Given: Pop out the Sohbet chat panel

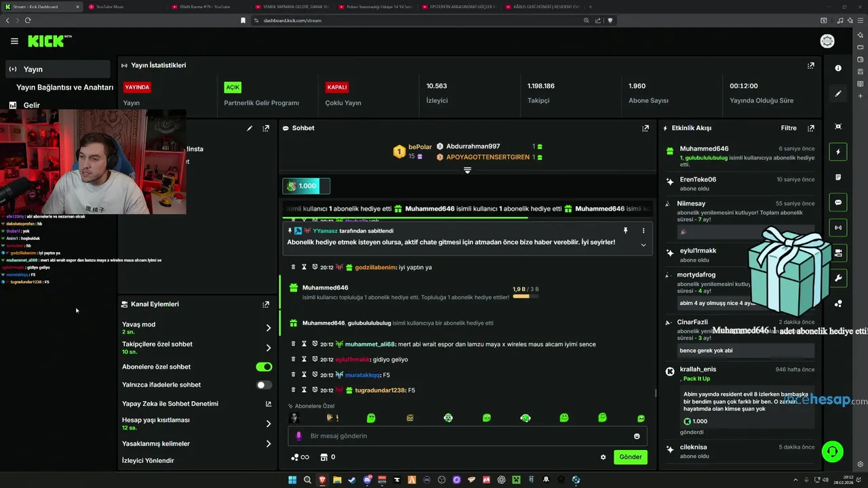Looking at the screenshot, I should pos(646,128).
